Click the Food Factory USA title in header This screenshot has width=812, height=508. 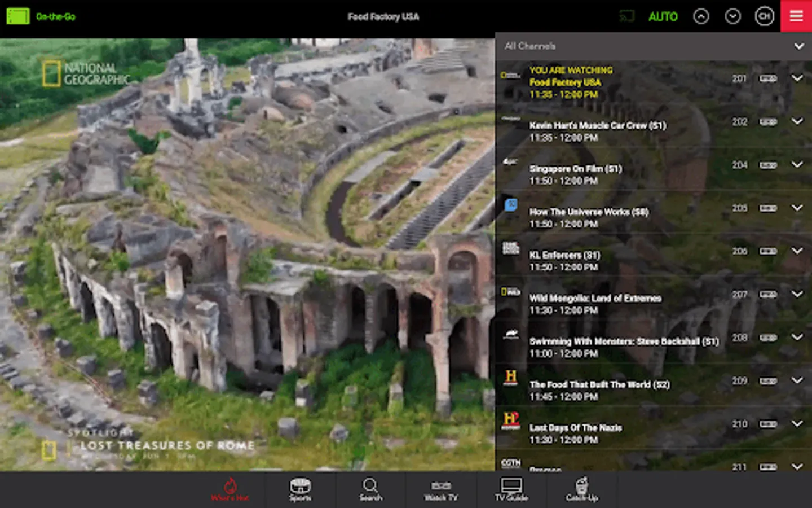(383, 16)
